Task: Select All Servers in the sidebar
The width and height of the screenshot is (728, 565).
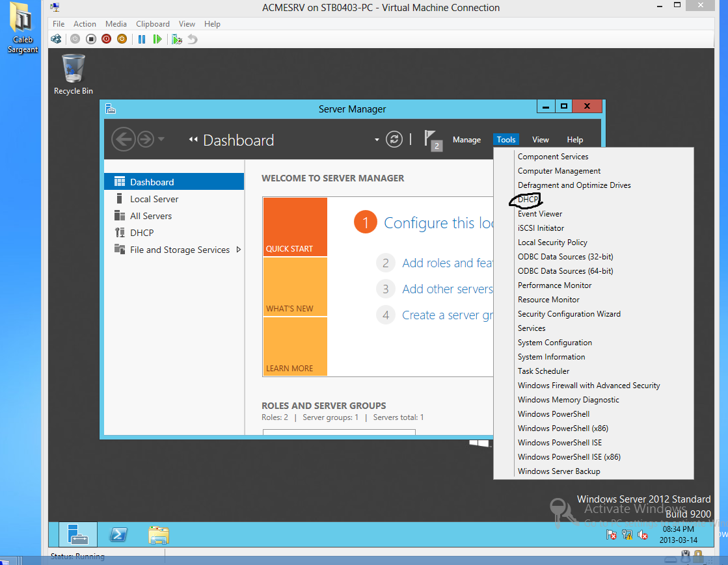Action: tap(174, 216)
